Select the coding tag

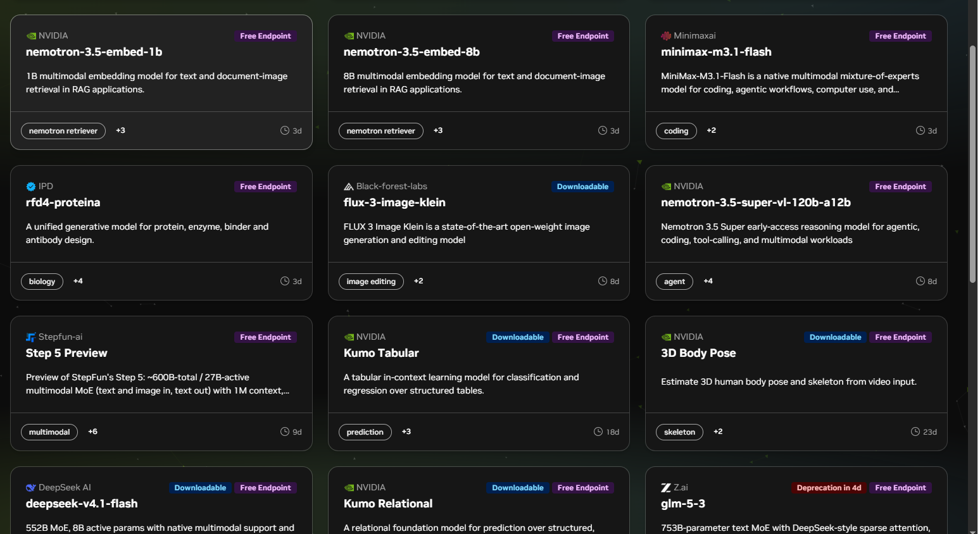pos(676,131)
